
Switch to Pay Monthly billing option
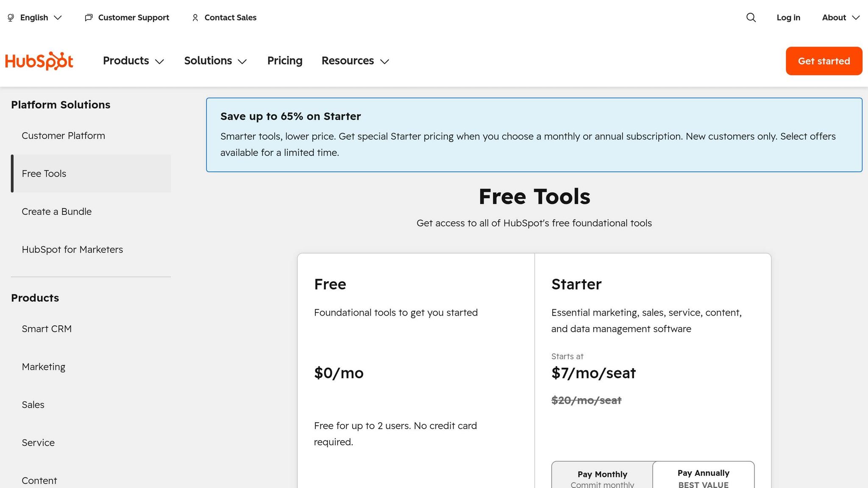602,475
